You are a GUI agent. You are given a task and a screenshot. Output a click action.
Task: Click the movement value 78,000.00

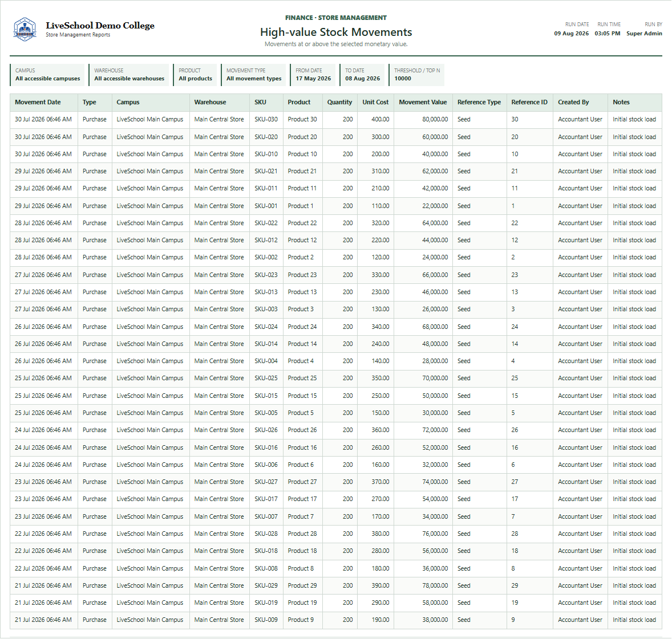click(435, 585)
